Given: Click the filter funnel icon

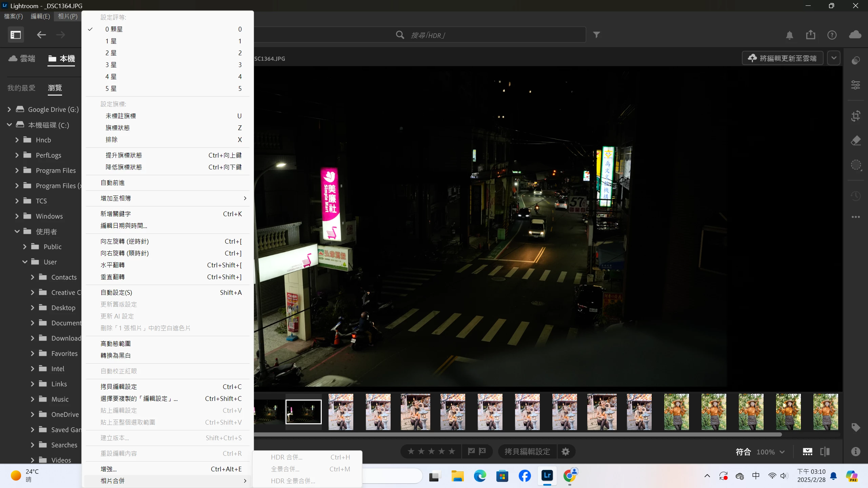Looking at the screenshot, I should (596, 35).
